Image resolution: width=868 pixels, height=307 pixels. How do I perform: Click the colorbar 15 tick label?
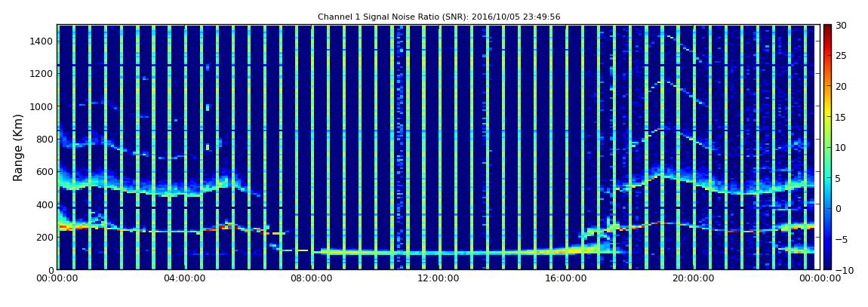842,117
